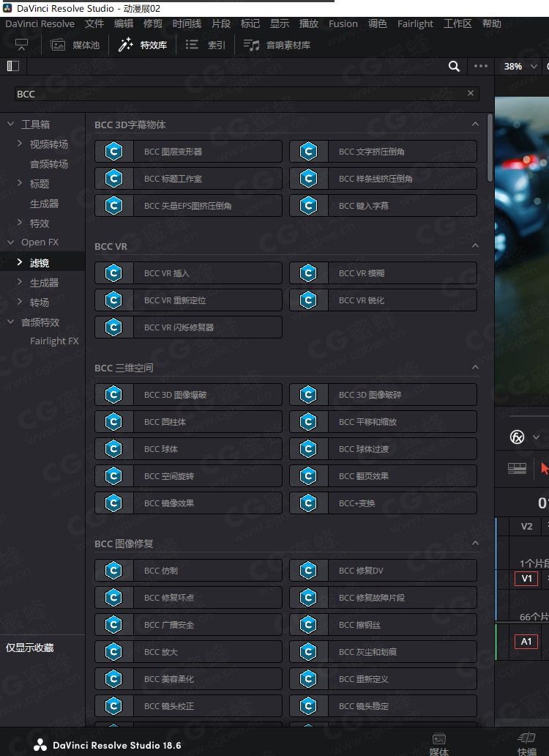
Task: Select the BCC 美容柔化 effect icon
Action: (113, 678)
